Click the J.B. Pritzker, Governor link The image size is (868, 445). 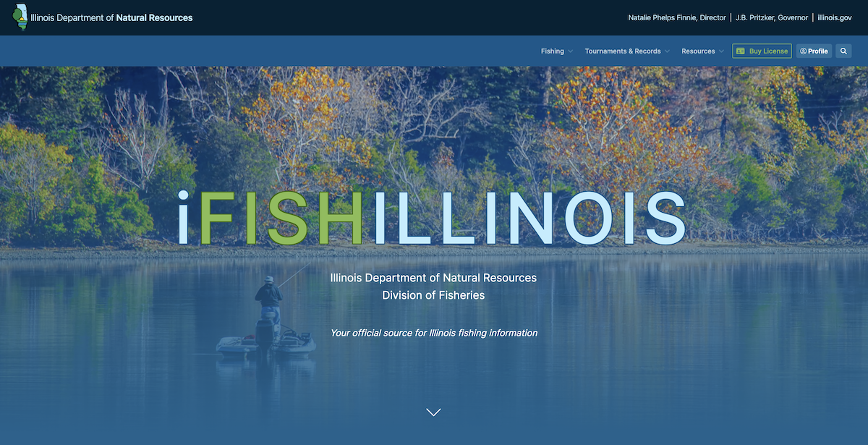click(772, 17)
